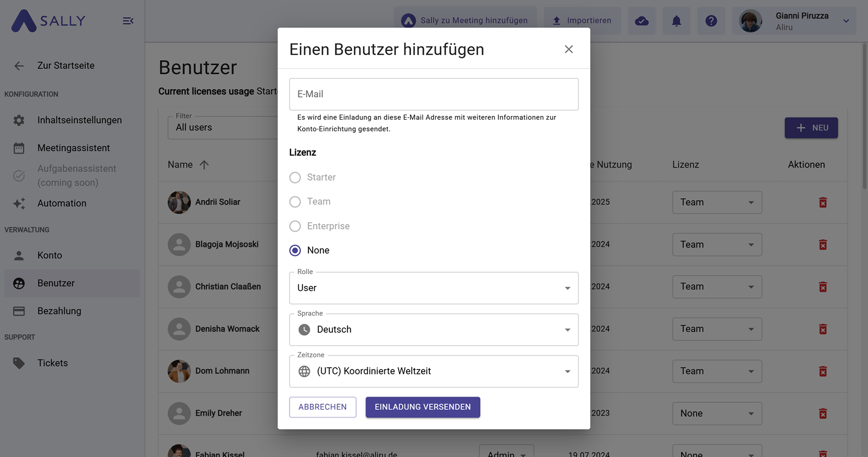This screenshot has width=868, height=457.
Task: Select the None license radio button
Action: (295, 250)
